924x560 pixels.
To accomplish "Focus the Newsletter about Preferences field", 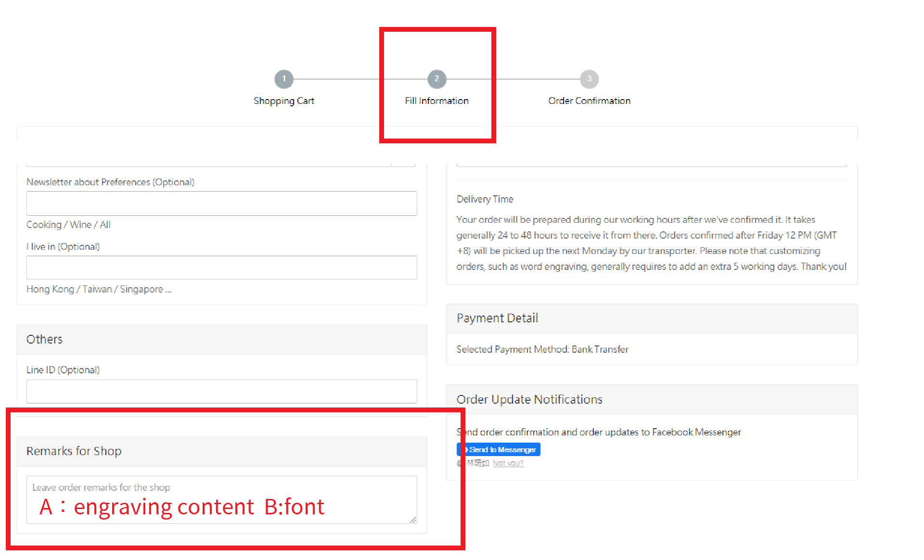I will pyautogui.click(x=221, y=204).
